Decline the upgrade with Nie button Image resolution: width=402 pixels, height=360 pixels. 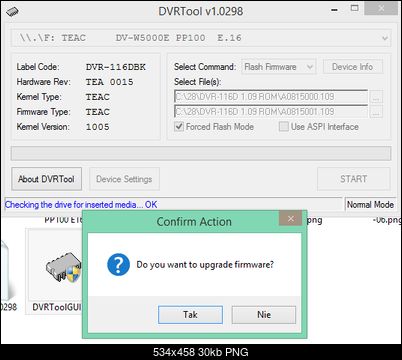[264, 315]
